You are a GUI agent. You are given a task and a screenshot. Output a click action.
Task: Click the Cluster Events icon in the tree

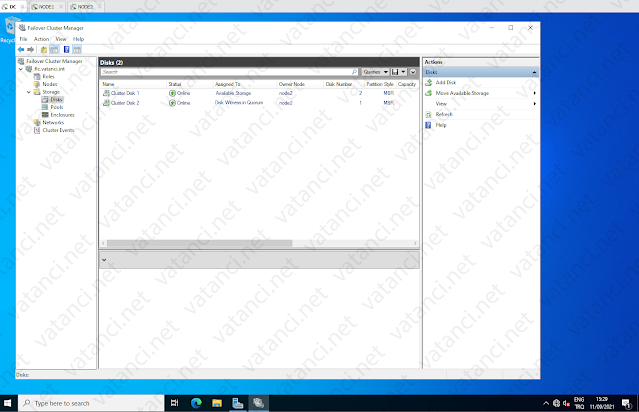point(37,130)
